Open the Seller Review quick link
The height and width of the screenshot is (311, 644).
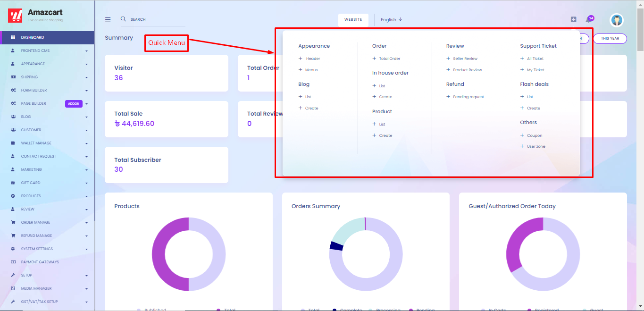click(x=465, y=59)
